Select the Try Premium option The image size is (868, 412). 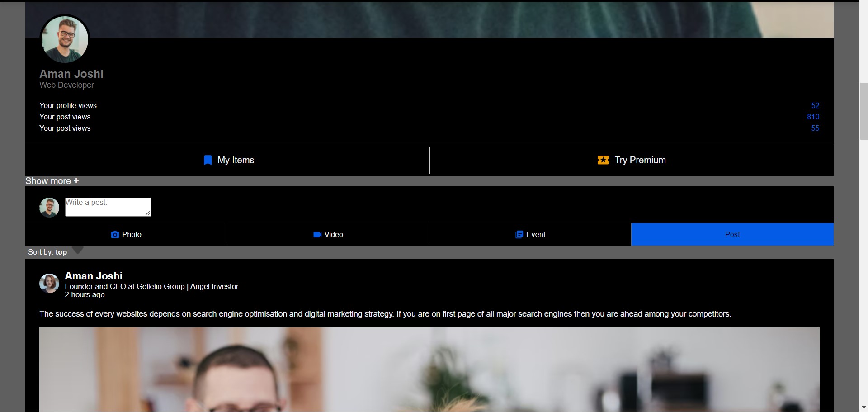tap(632, 160)
